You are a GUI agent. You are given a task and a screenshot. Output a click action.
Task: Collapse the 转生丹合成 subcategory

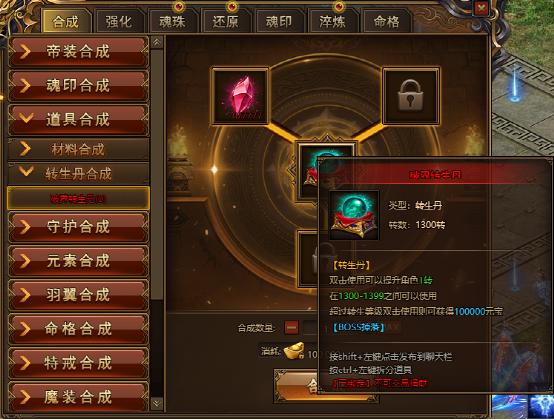pos(78,173)
